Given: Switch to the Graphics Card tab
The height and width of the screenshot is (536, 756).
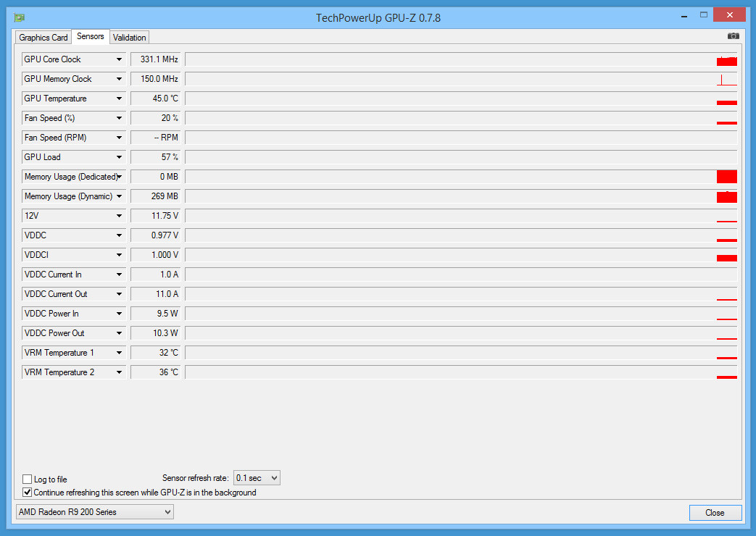Looking at the screenshot, I should 43,38.
